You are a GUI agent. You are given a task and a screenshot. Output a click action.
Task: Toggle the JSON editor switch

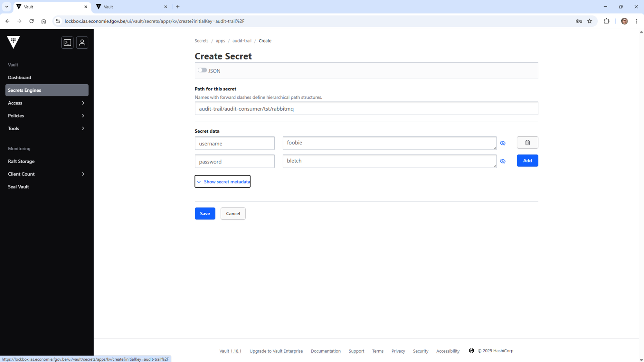coord(202,70)
